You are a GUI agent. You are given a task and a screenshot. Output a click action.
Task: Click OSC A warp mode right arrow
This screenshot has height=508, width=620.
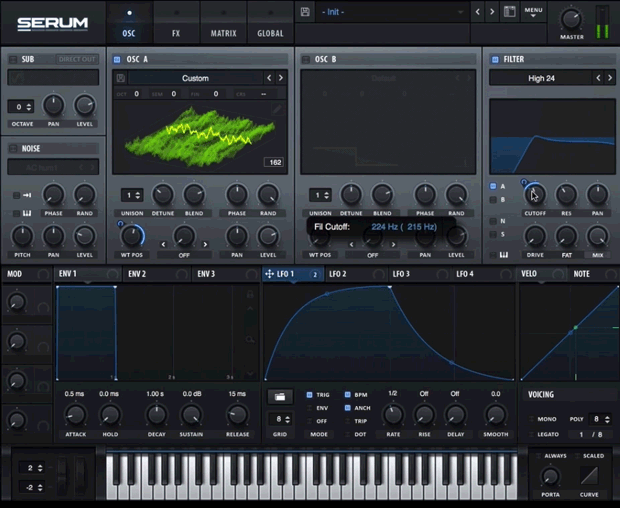(x=205, y=244)
